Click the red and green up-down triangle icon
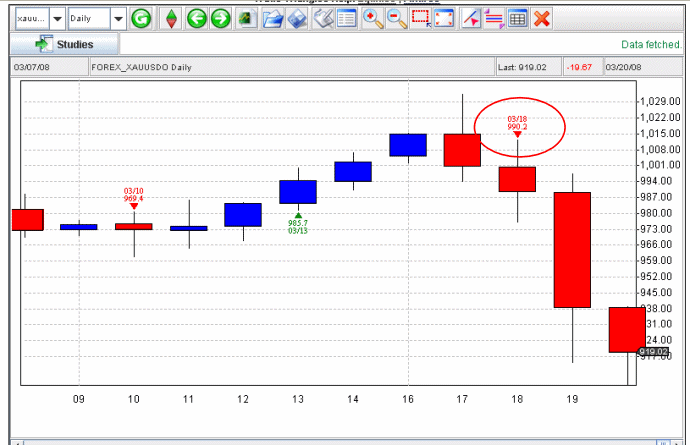This screenshot has width=690, height=445. [172, 18]
